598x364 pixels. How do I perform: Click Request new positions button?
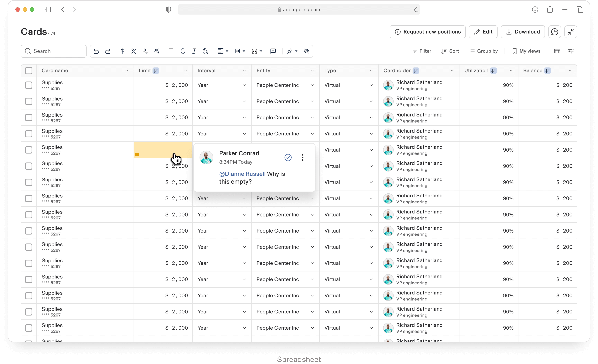pyautogui.click(x=428, y=32)
